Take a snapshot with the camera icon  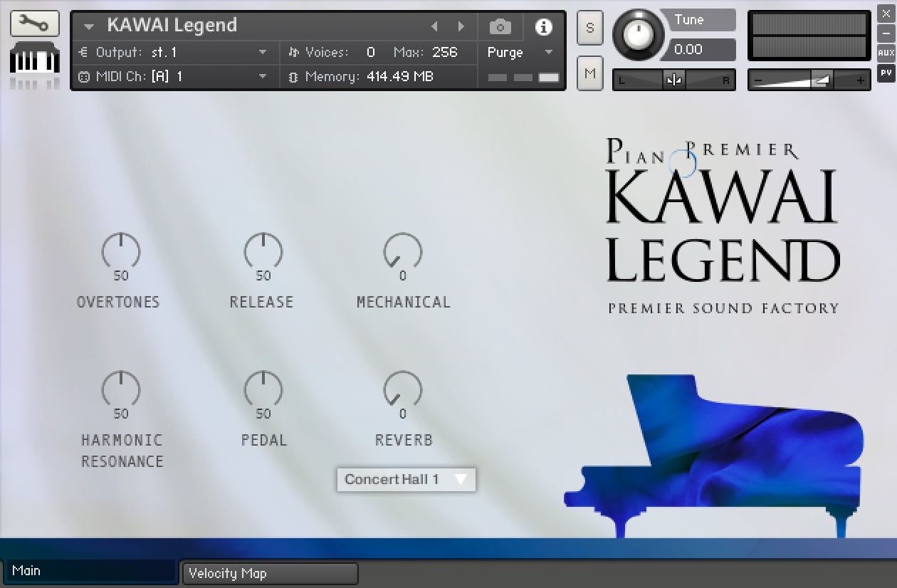[x=500, y=27]
